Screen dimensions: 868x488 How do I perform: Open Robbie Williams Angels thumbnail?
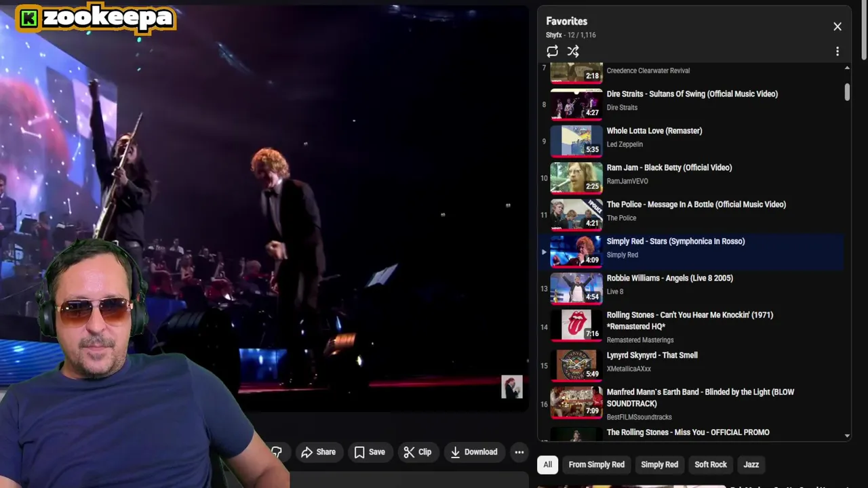click(x=576, y=289)
